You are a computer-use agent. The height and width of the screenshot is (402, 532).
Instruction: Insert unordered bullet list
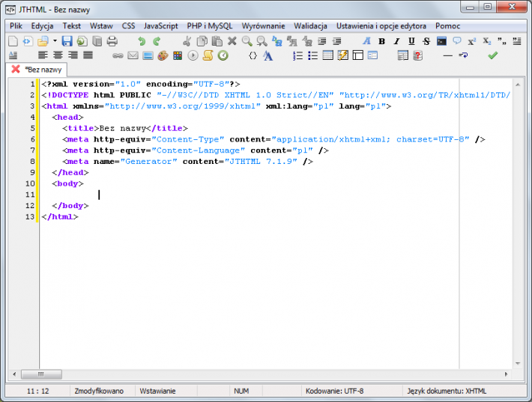point(312,55)
